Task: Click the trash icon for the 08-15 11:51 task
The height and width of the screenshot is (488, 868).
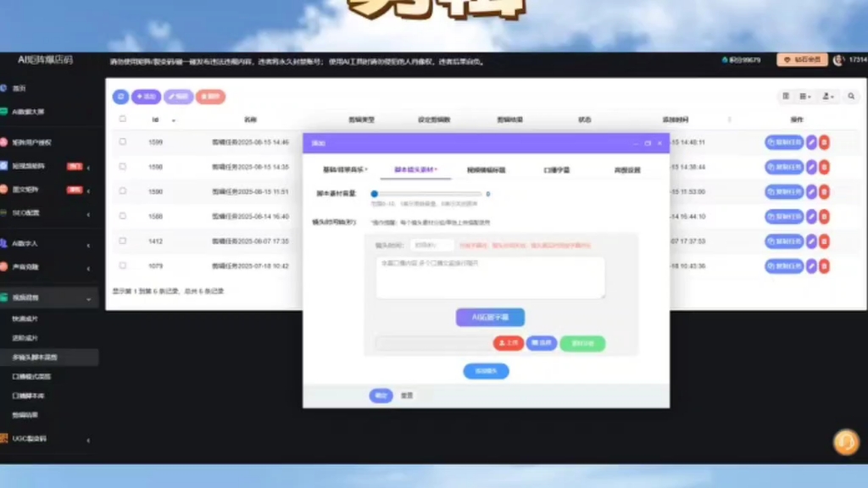Action: 824,192
